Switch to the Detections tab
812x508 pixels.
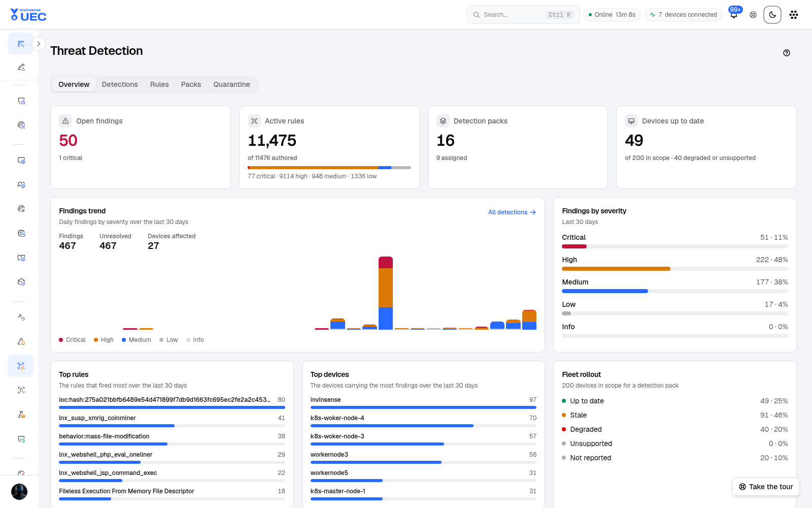click(120, 84)
